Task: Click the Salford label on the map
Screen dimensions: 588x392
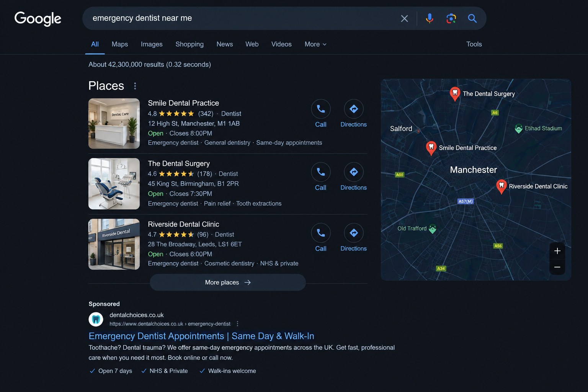Action: (401, 129)
